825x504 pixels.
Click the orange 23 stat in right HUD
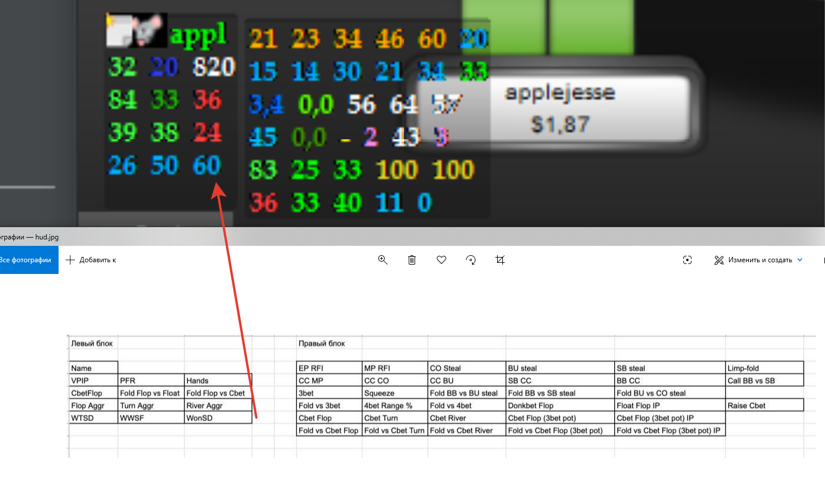point(306,39)
